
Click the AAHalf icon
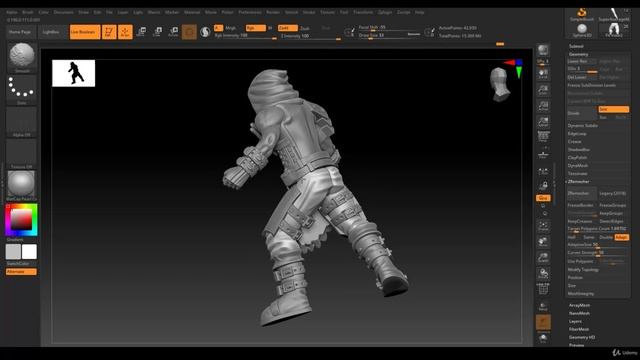543,122
